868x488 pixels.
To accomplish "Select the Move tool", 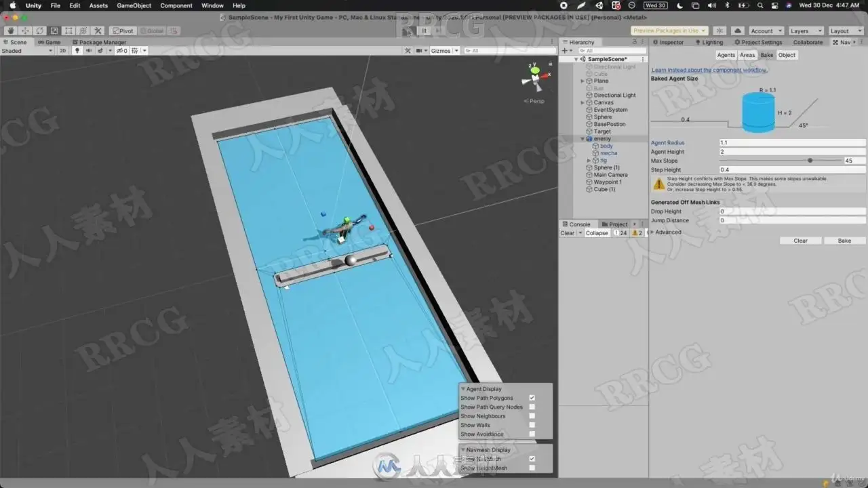I will point(25,30).
